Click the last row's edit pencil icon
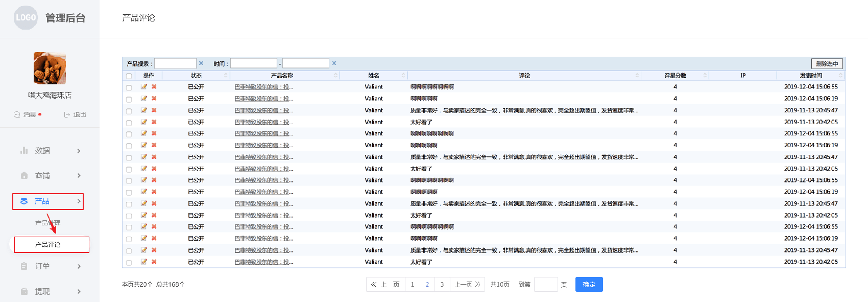The image size is (868, 302). click(144, 262)
